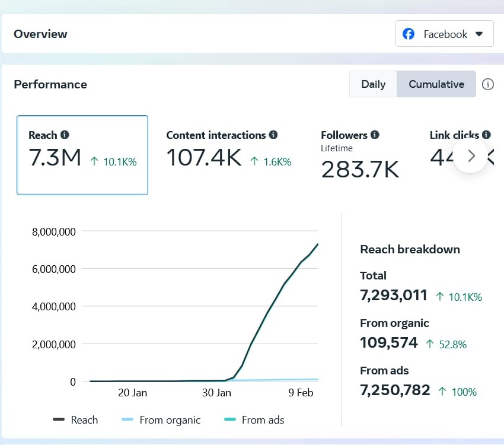Click the green up arrow beside 10.1K% in Reach card
Image resolution: width=504 pixels, height=445 pixels.
94,161
